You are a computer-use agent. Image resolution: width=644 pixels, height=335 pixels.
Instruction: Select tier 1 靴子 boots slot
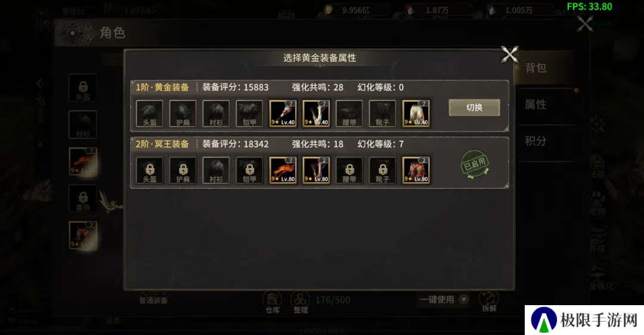382,113
